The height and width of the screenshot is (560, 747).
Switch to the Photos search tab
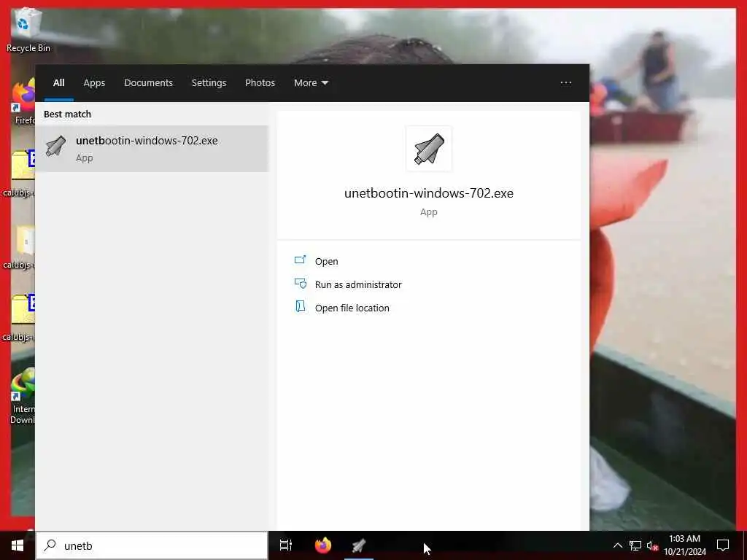pyautogui.click(x=260, y=83)
